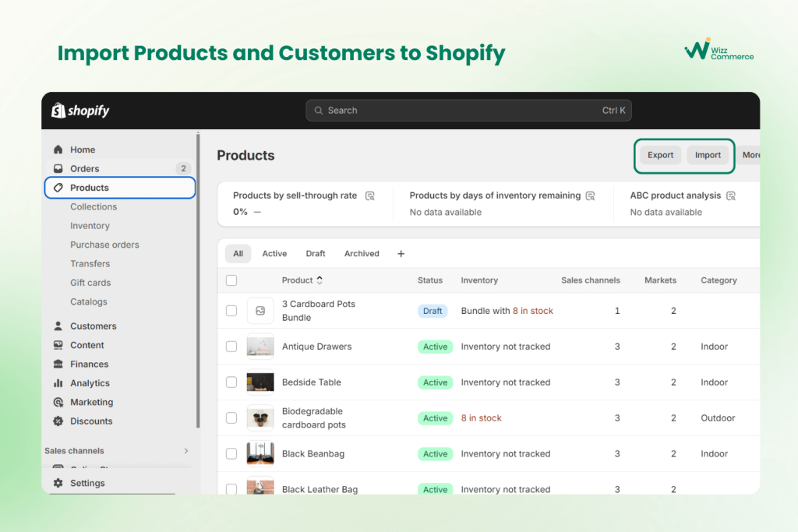Click the sidebar vertical scrollbar
798x532 pixels.
click(x=198, y=280)
